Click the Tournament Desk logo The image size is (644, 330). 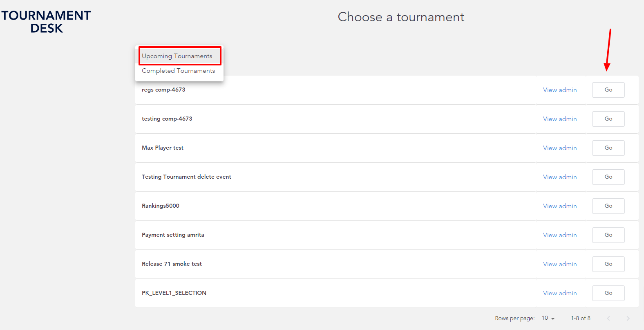(46, 22)
